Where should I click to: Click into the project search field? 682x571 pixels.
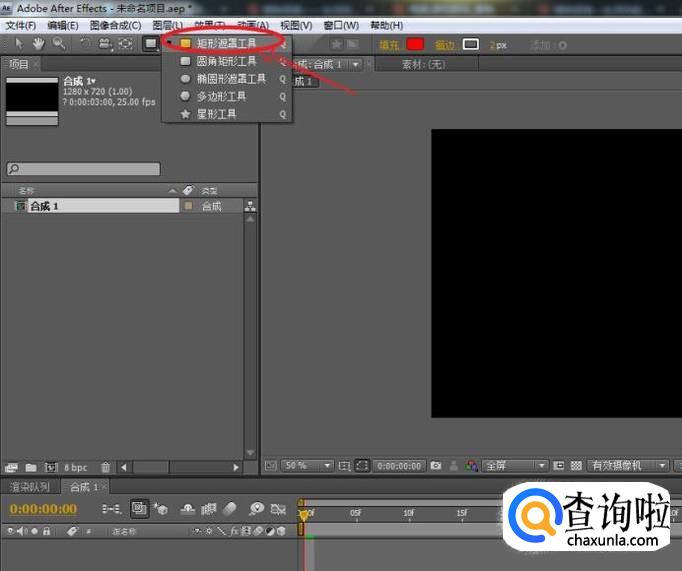(x=84, y=169)
